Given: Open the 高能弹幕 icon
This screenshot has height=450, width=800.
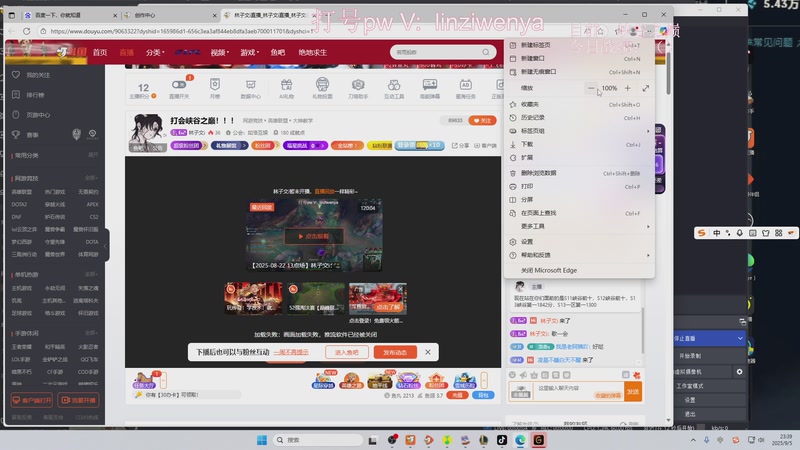Looking at the screenshot, I should 430,85.
